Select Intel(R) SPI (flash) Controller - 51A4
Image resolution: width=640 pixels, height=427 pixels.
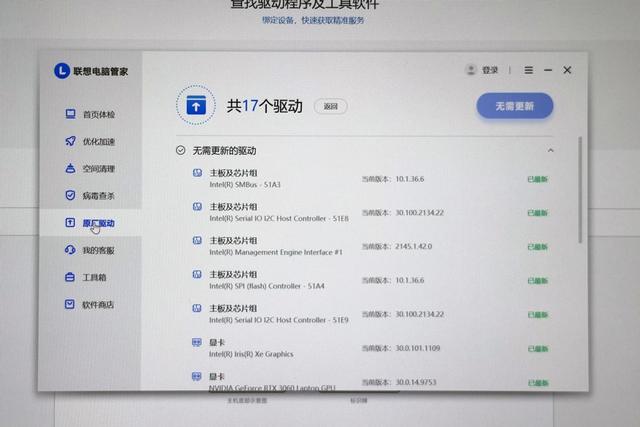pyautogui.click(x=267, y=286)
